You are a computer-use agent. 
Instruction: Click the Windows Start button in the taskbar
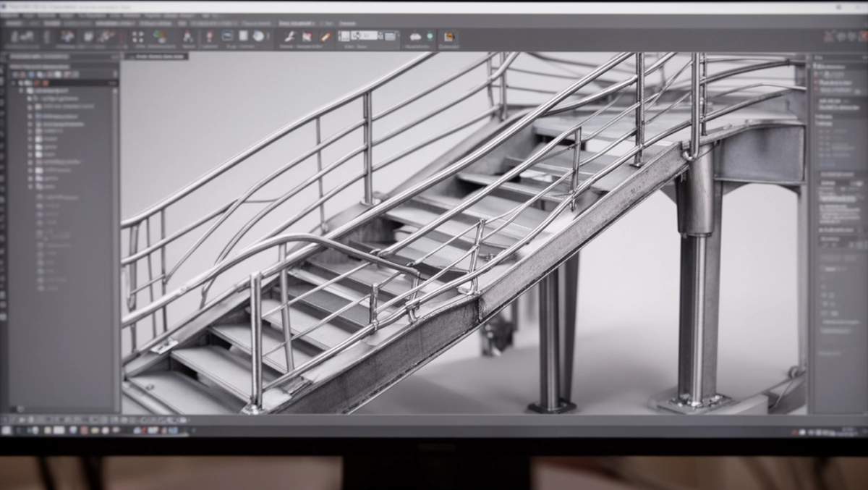[x=7, y=430]
